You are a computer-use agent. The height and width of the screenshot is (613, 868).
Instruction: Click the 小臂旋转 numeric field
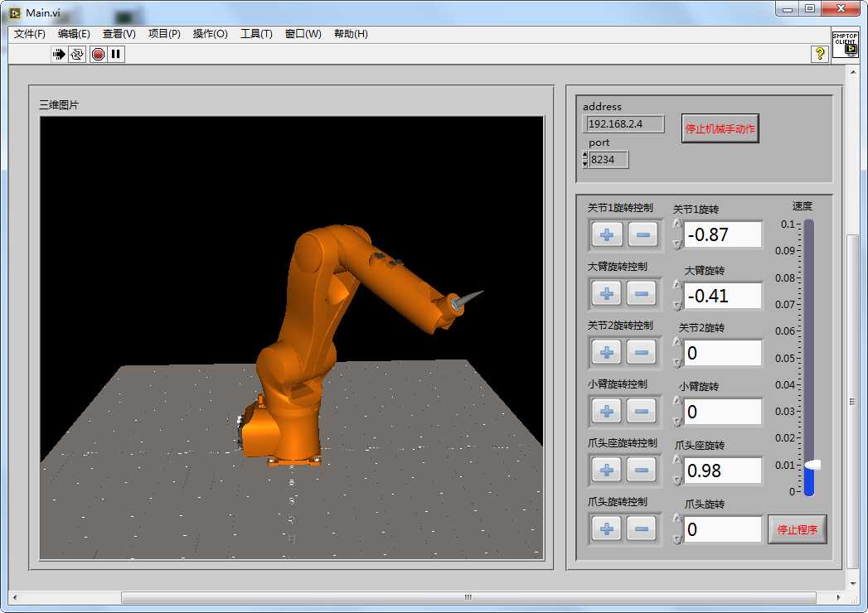(723, 412)
